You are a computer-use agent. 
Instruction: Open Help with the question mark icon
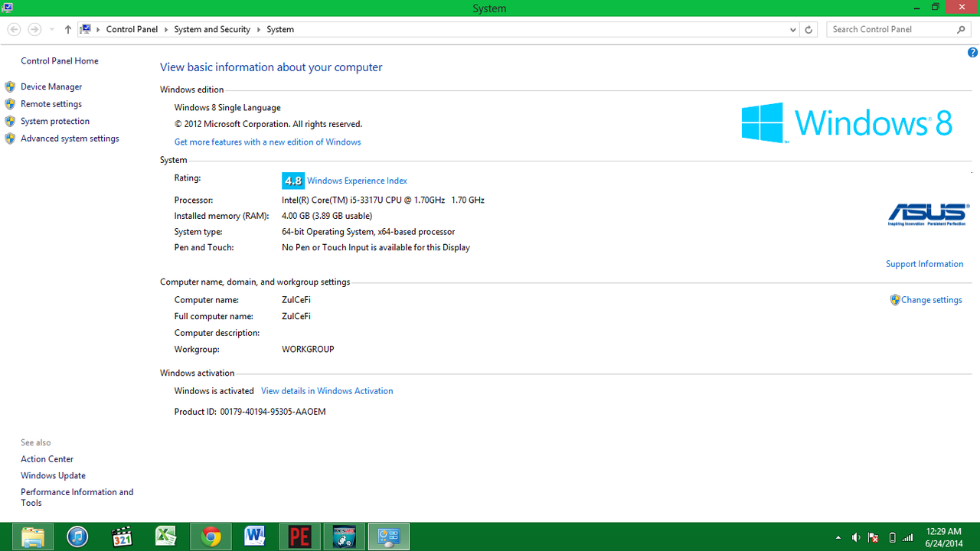coord(972,53)
